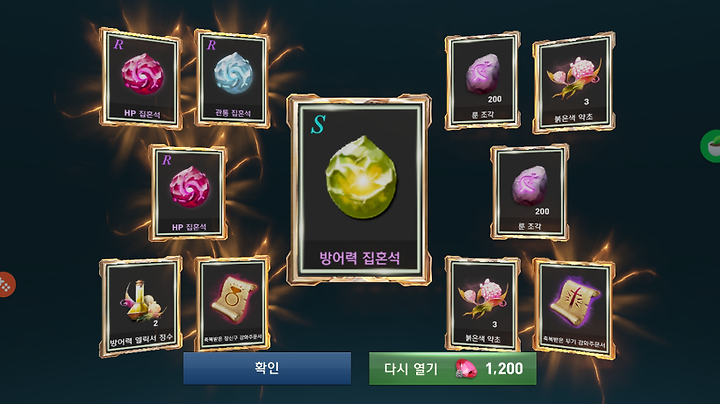
Task: Click the 1,200 gem price
Action: pyautogui.click(x=504, y=369)
